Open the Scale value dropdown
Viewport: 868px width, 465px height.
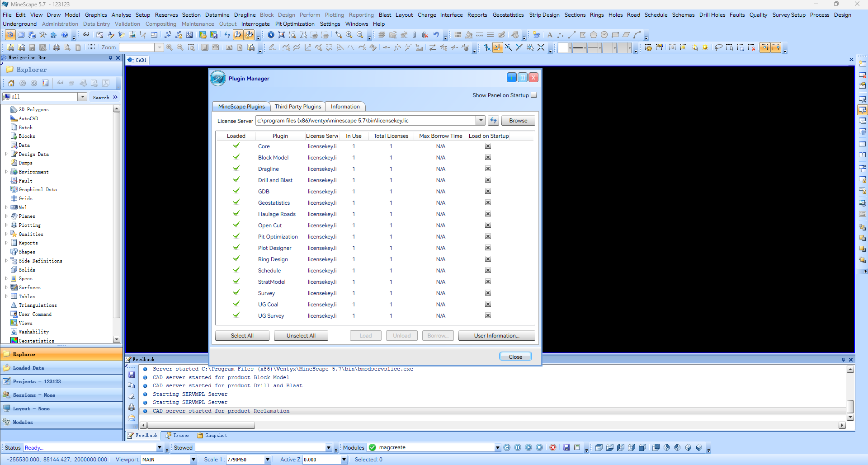(267, 460)
